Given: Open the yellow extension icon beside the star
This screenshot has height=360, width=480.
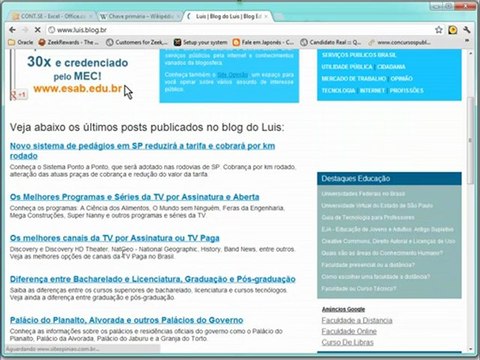Looking at the screenshot, I should click(453, 30).
